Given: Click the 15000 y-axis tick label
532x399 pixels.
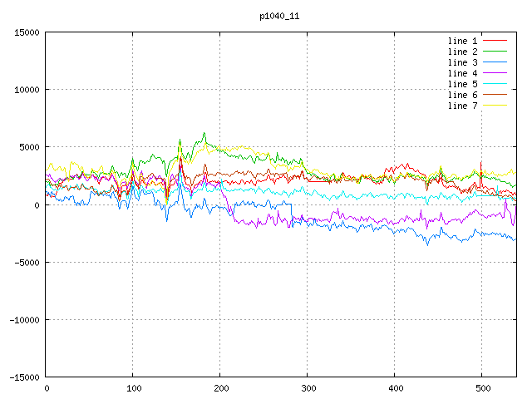Looking at the screenshot, I should (x=26, y=32).
